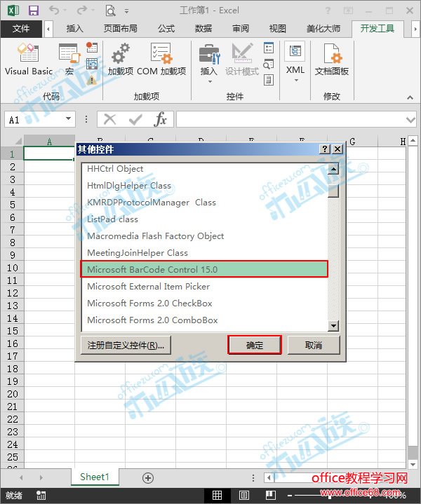Switch to the 审阅 Review tab
This screenshot has height=504, width=421.
241,29
